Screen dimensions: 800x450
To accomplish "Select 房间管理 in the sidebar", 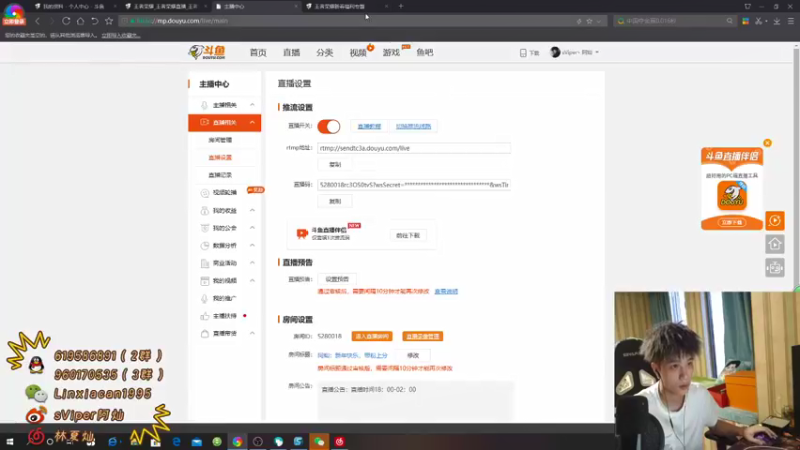I will pyautogui.click(x=220, y=140).
